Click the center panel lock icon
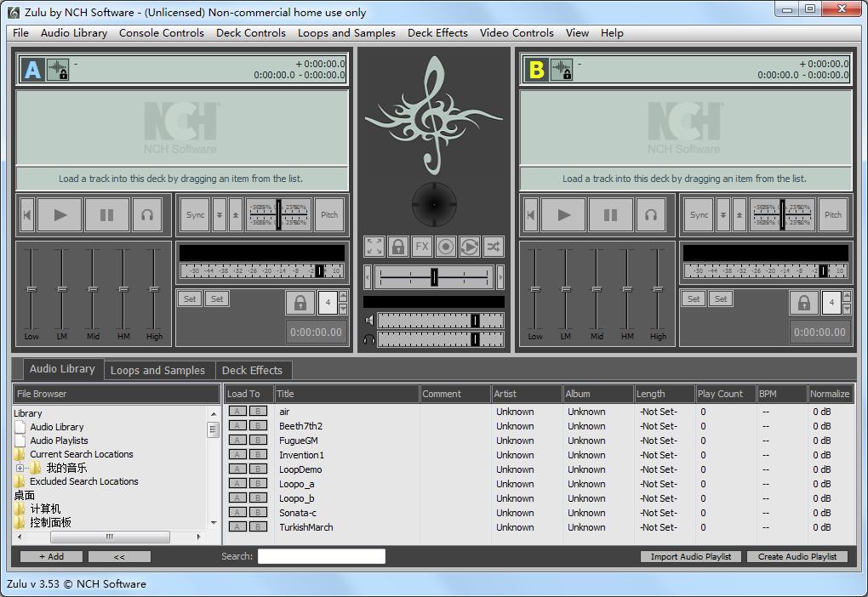Image resolution: width=868 pixels, height=597 pixels. tap(398, 247)
